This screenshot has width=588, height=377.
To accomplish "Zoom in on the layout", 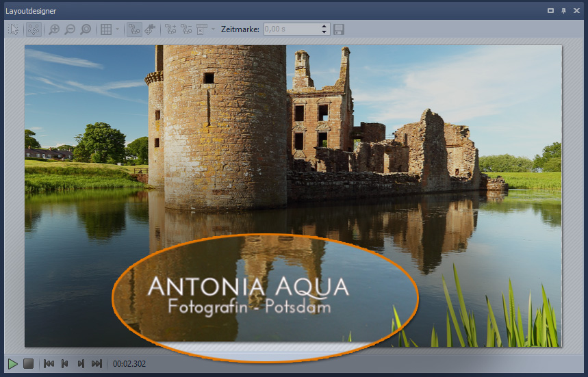I will [54, 29].
